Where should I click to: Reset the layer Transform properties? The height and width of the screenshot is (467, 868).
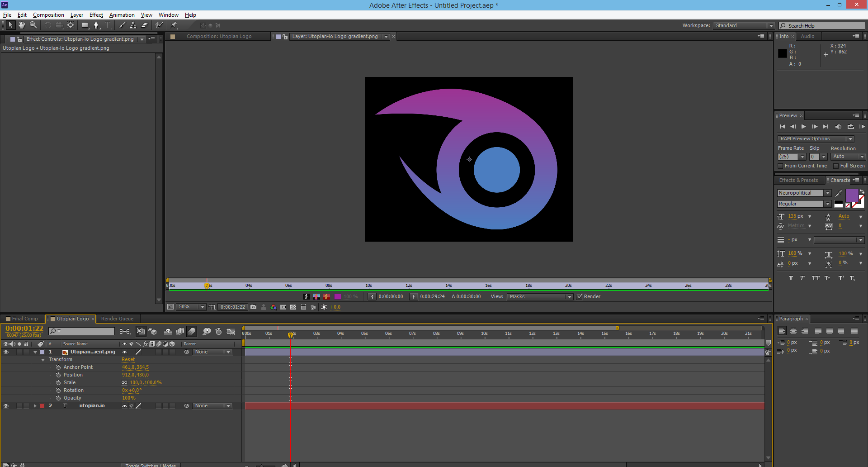[128, 360]
